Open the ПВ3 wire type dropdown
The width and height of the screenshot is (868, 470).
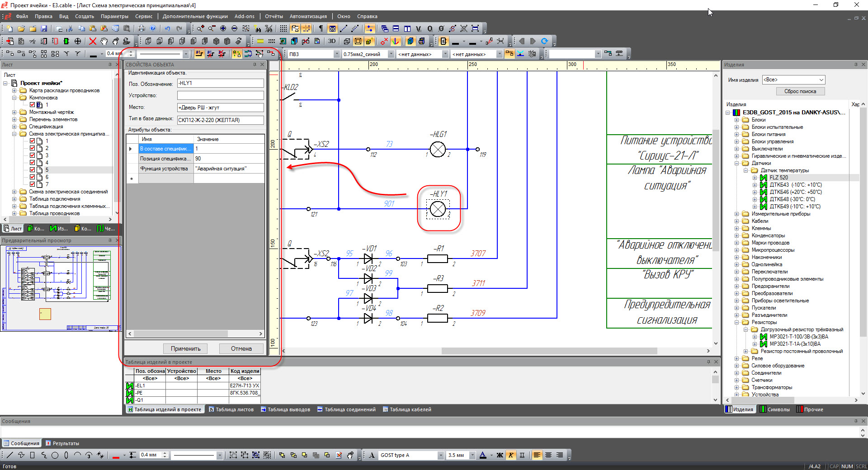point(336,54)
